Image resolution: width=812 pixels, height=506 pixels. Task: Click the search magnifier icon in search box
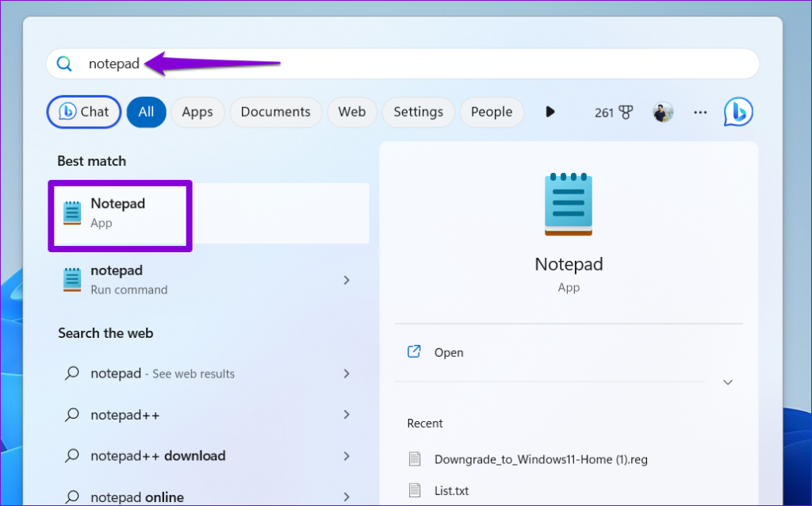click(x=64, y=63)
